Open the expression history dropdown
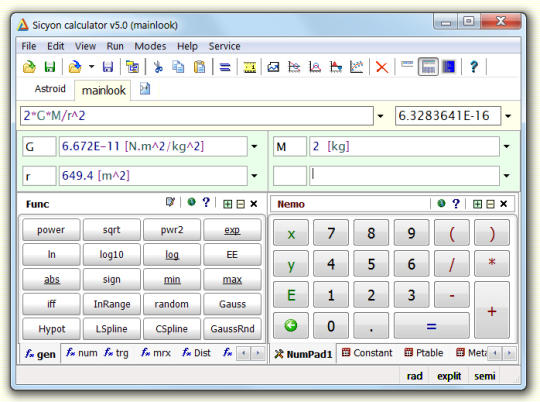This screenshot has width=540, height=402. pos(380,116)
